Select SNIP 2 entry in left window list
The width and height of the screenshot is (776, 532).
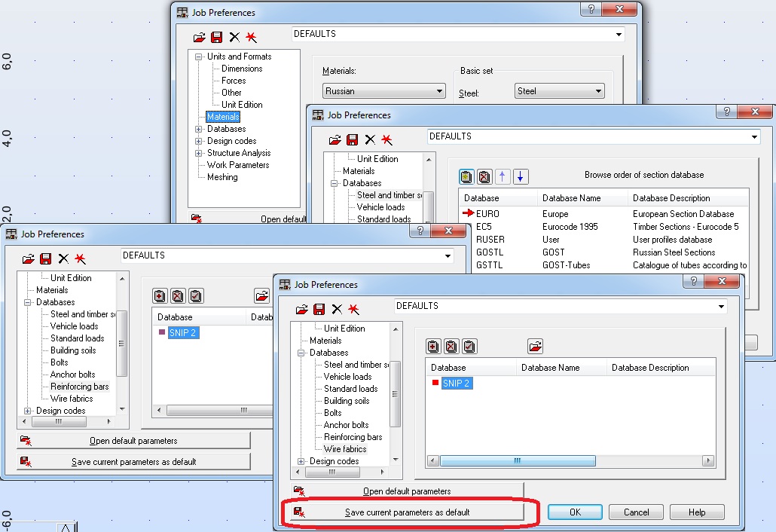[182, 332]
